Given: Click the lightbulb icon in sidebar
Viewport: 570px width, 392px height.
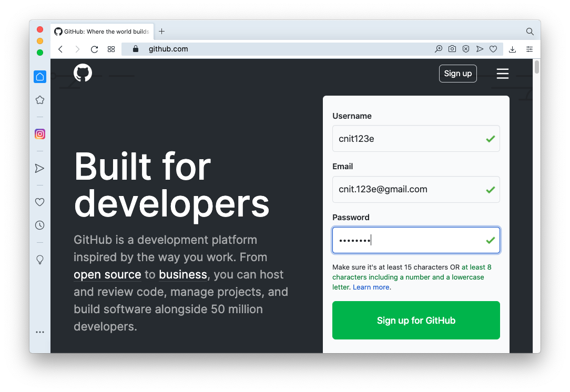Looking at the screenshot, I should (39, 260).
